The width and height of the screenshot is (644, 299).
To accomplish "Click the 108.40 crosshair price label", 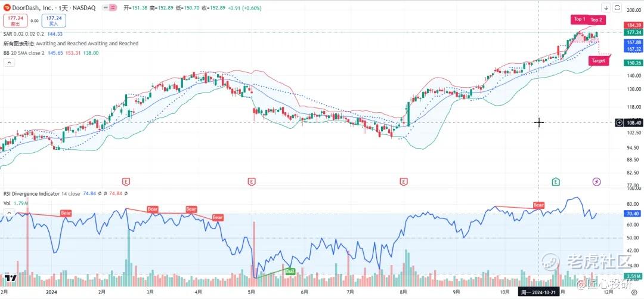I will pyautogui.click(x=633, y=122).
